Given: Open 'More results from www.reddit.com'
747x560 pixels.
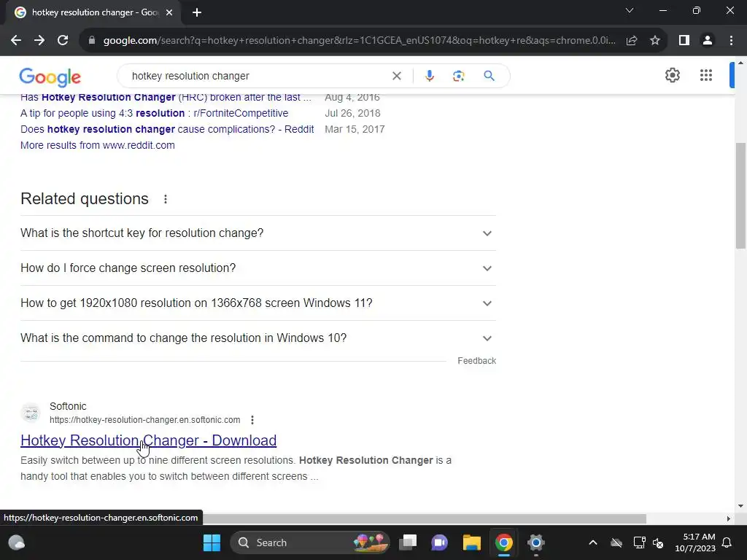Looking at the screenshot, I should tap(98, 145).
